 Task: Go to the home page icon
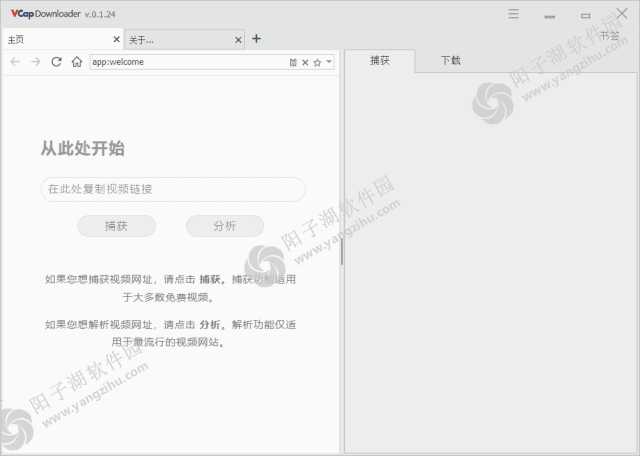tap(77, 62)
